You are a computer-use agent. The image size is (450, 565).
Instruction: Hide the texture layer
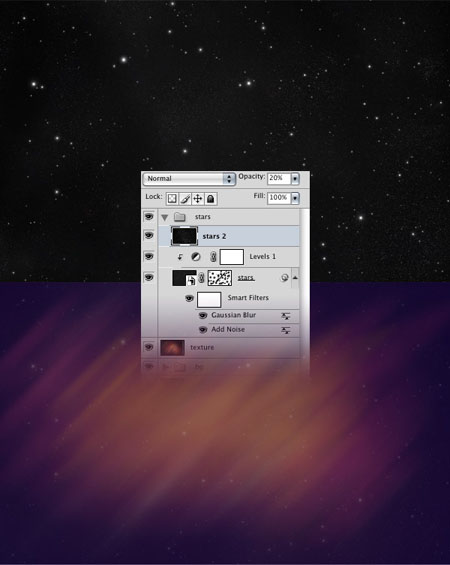[149, 347]
